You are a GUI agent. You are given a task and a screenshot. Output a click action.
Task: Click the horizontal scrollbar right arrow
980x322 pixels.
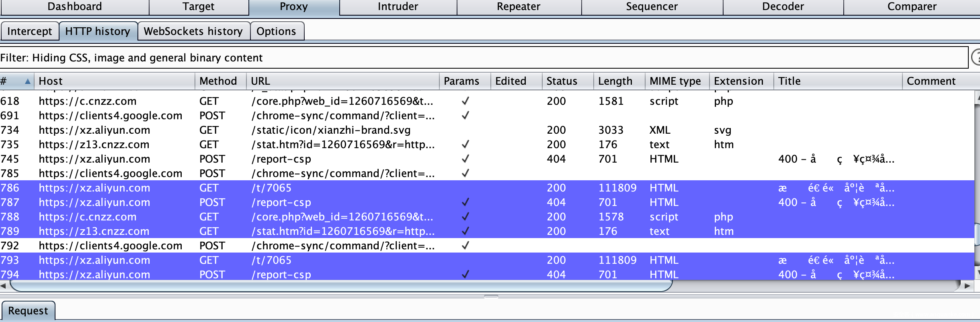(x=967, y=286)
